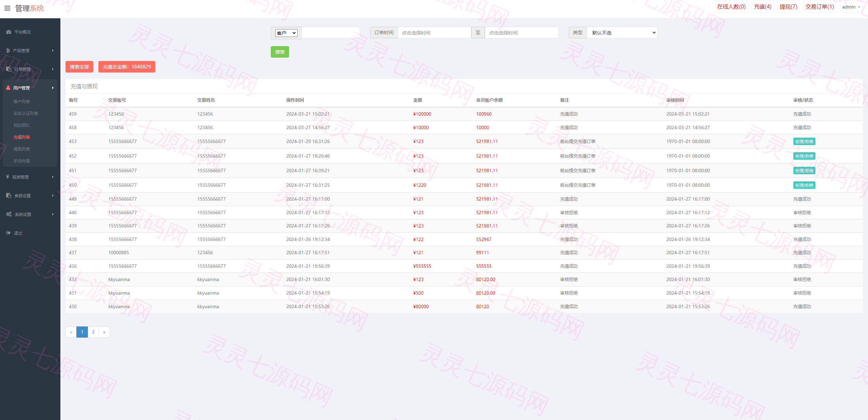
Task: Click amount ¥555555 in row 436
Action: pos(422,266)
